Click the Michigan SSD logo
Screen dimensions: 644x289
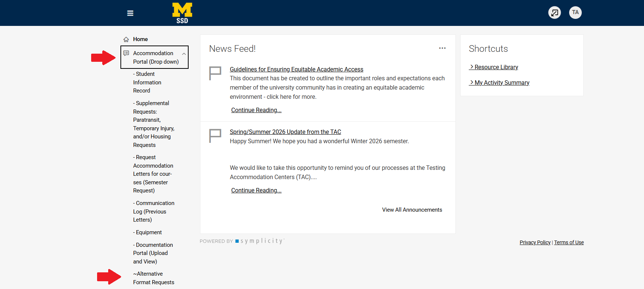[x=182, y=13]
